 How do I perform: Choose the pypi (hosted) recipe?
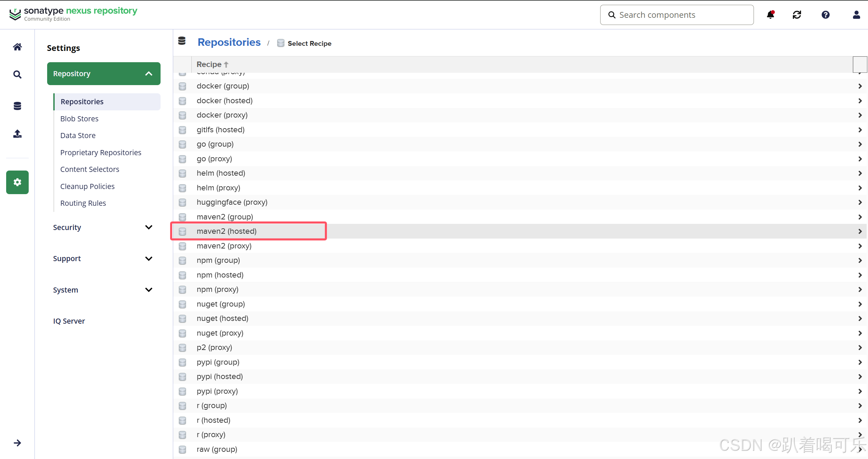click(x=520, y=377)
